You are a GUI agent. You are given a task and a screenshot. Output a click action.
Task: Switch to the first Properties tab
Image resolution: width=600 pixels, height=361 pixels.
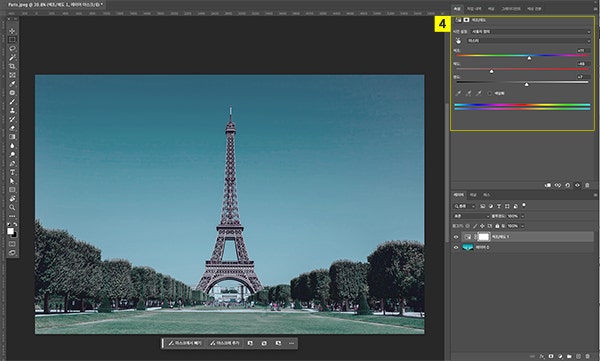[457, 9]
